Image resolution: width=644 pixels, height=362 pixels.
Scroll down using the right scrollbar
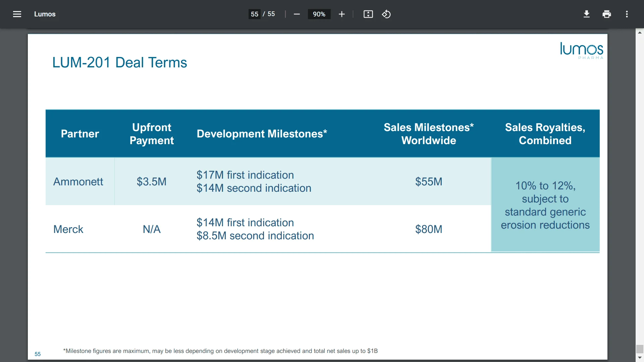click(x=640, y=359)
